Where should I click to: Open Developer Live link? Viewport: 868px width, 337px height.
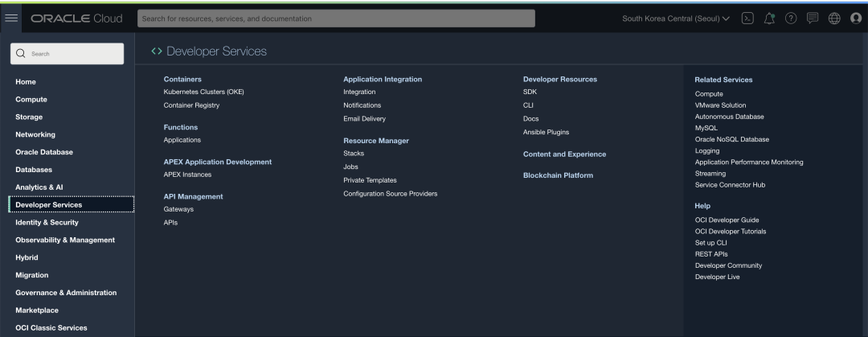pos(717,277)
